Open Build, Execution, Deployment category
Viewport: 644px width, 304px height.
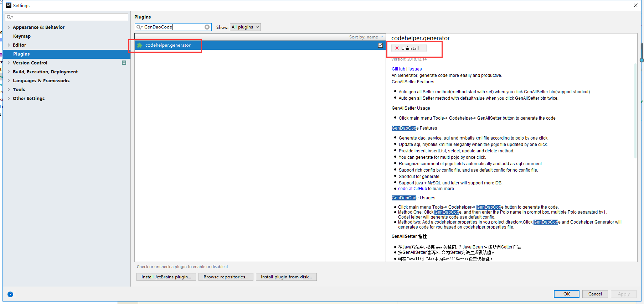pyautogui.click(x=45, y=72)
